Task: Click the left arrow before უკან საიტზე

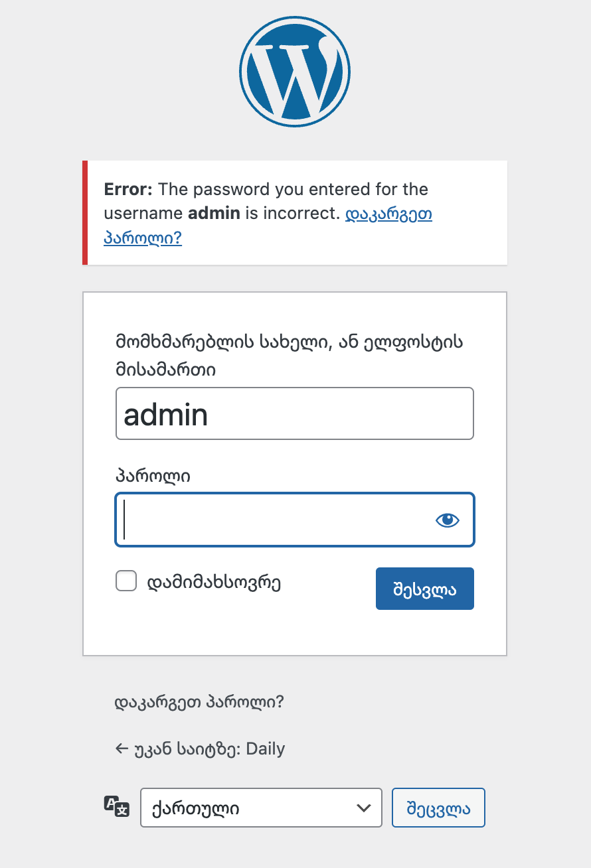Action: [122, 749]
